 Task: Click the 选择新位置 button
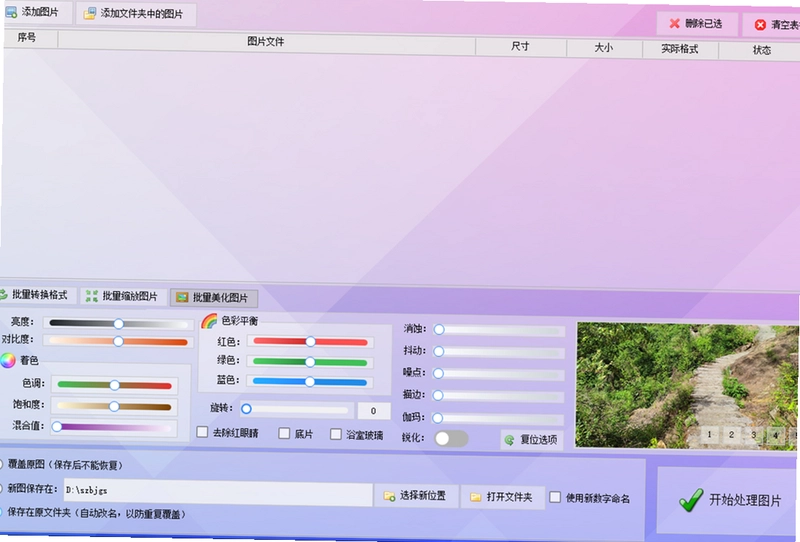(416, 496)
